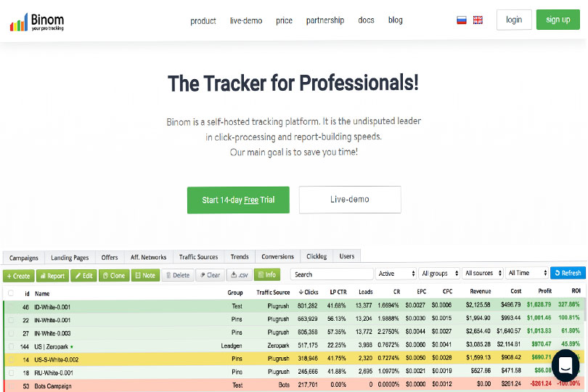Open the live-demo nav link

point(246,20)
